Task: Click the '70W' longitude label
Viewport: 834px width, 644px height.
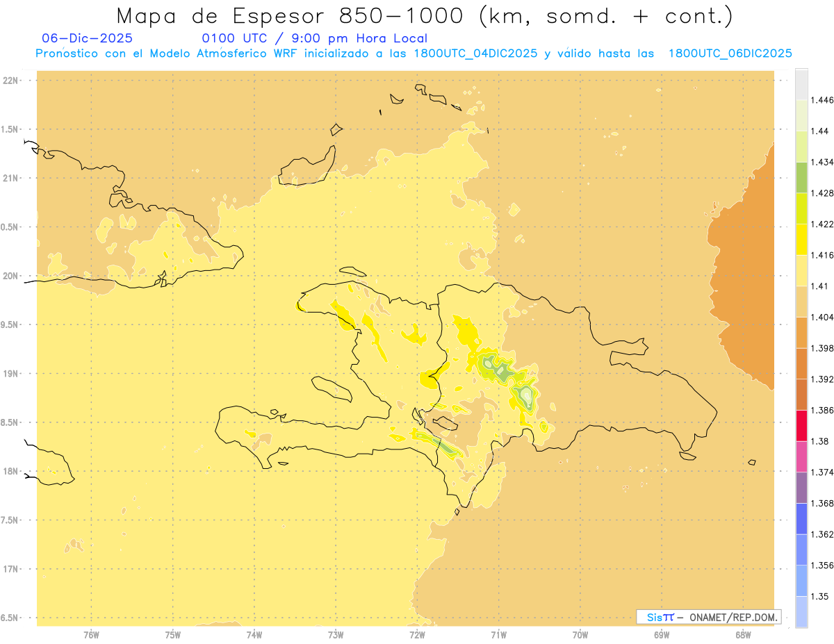Action: [x=580, y=635]
